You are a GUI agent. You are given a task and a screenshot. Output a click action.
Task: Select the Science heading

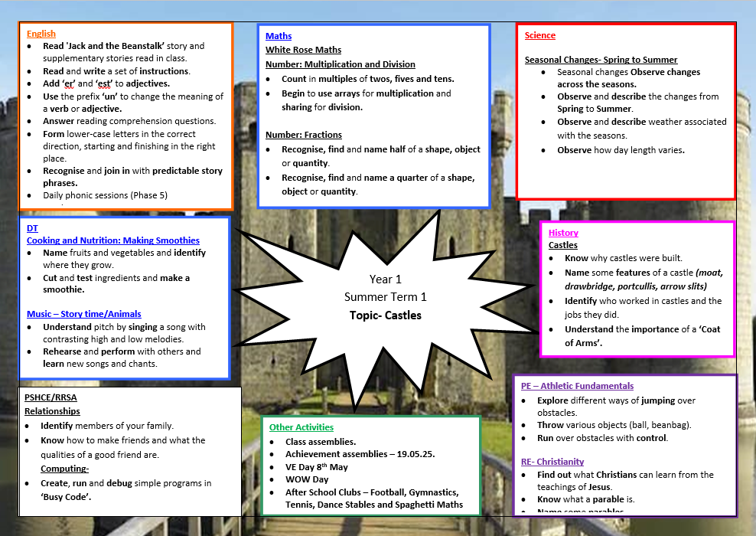pos(539,35)
